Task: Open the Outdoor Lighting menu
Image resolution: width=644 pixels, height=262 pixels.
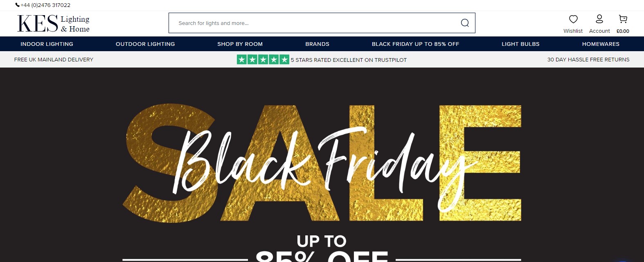Action: pos(145,44)
